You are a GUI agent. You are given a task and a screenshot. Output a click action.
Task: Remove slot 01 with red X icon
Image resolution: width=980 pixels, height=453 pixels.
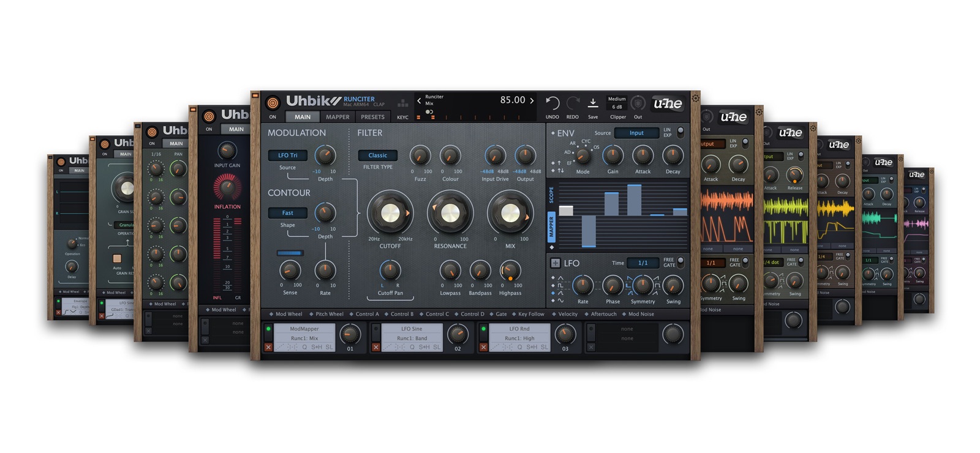click(268, 347)
